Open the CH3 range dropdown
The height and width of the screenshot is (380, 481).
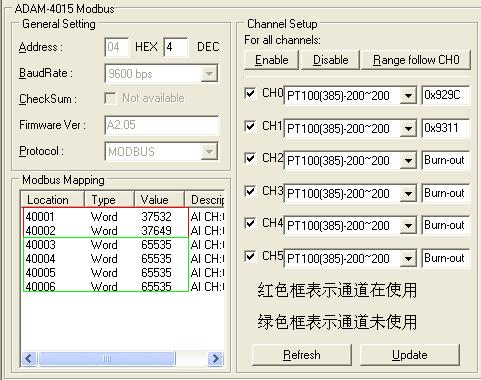pos(408,194)
